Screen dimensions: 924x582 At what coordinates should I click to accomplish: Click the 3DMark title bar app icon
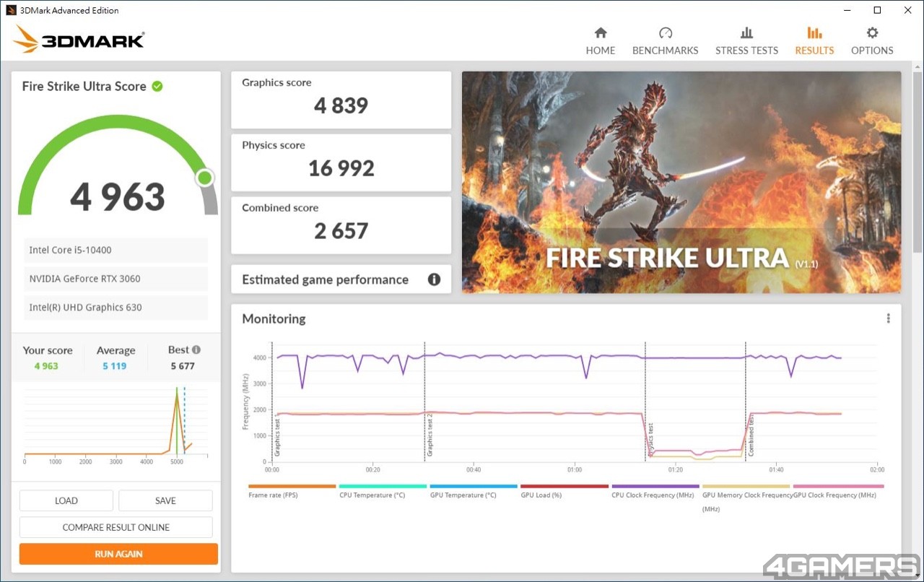point(11,10)
